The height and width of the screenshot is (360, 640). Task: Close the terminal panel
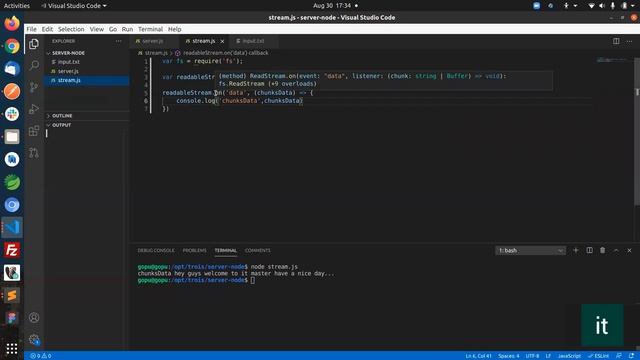pyautogui.click(x=629, y=250)
